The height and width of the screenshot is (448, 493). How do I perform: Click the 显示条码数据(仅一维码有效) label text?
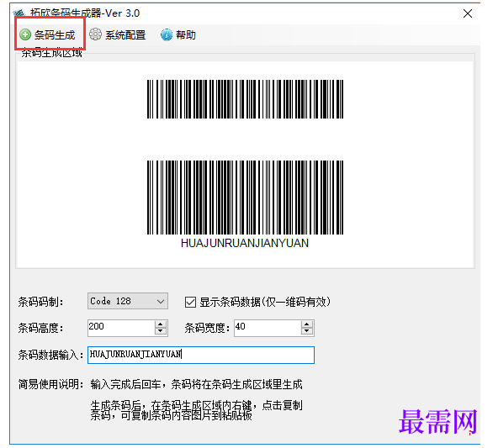[265, 302]
